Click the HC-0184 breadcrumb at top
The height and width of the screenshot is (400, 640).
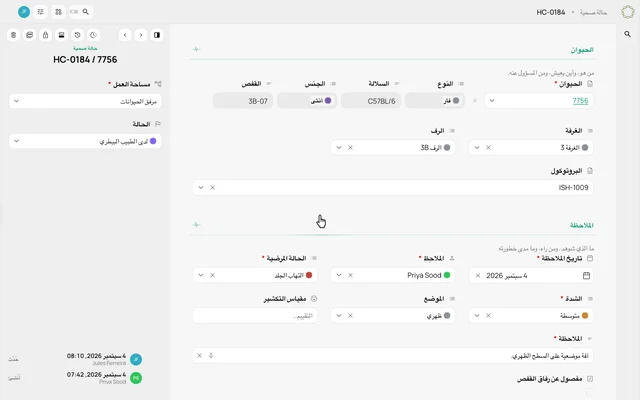[551, 13]
